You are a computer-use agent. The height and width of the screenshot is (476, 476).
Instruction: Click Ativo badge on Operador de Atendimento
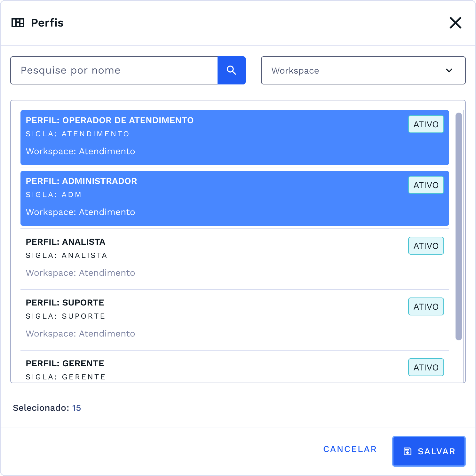tap(426, 124)
